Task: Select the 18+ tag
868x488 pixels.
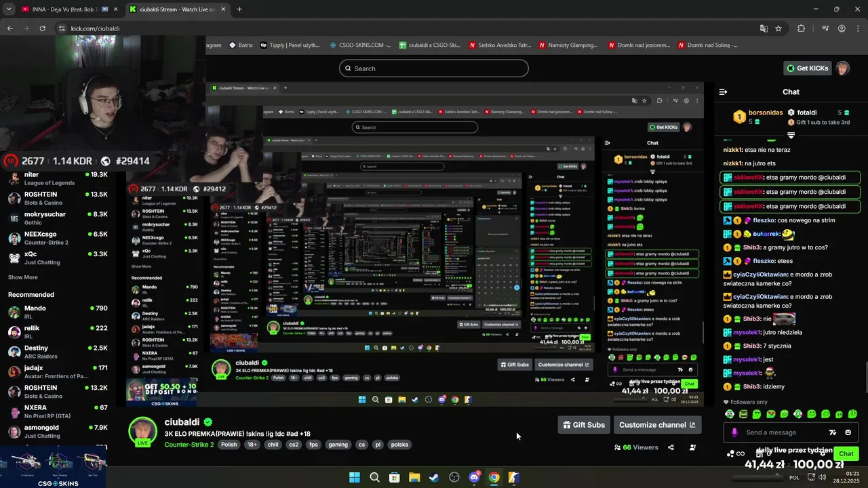Action: (x=252, y=445)
